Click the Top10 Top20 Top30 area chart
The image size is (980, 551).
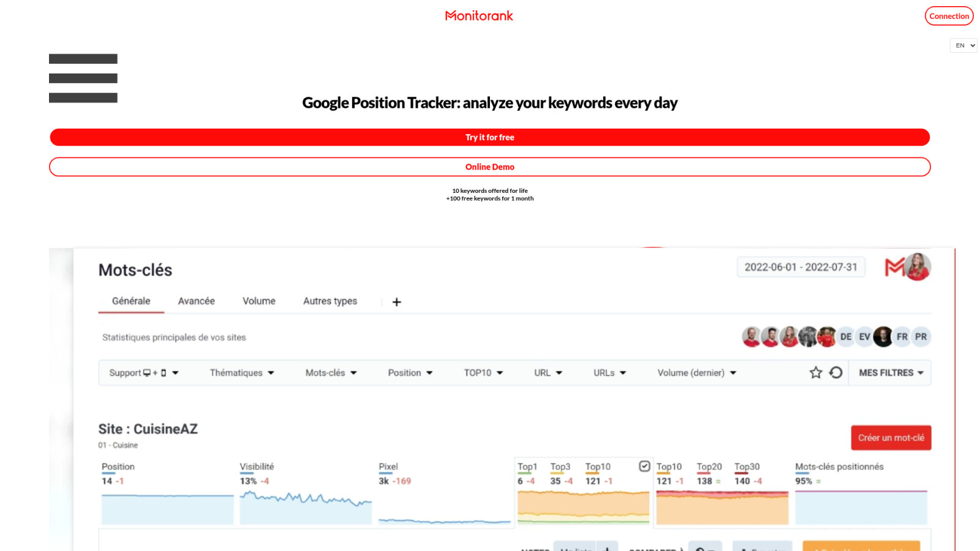[722, 507]
